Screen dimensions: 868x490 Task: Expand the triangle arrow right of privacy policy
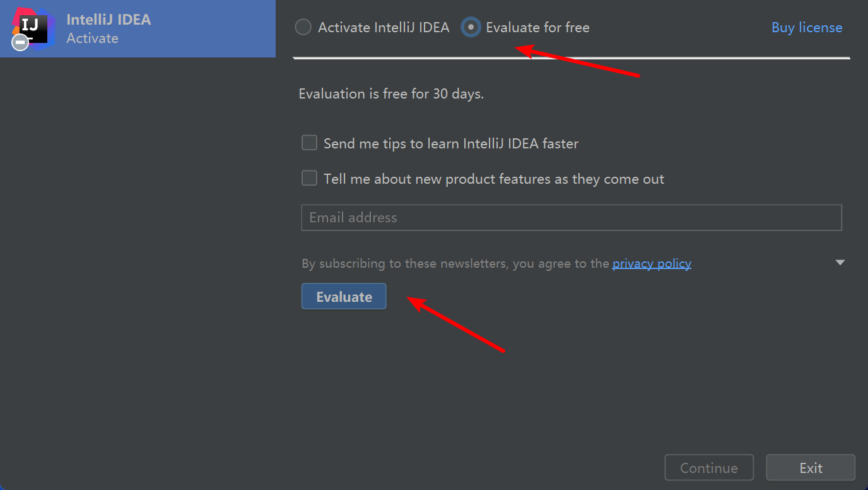[x=840, y=263]
